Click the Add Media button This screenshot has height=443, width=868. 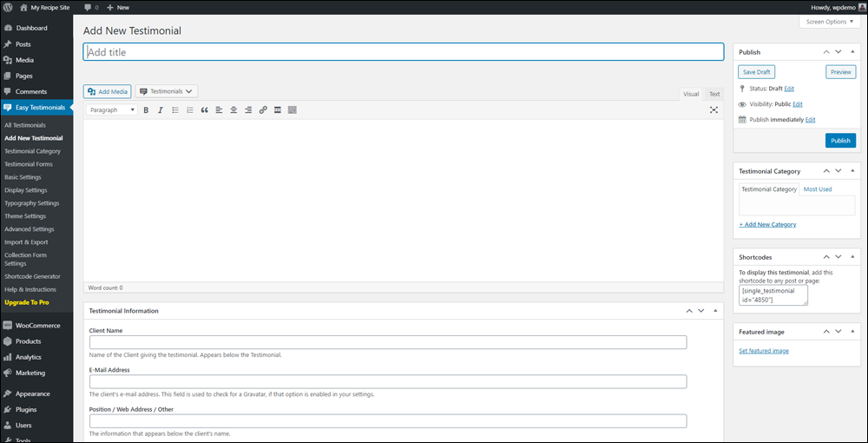click(108, 91)
